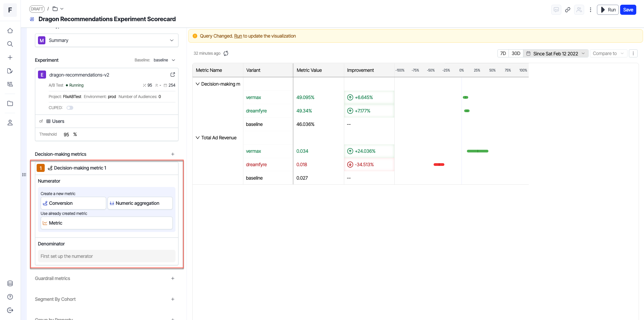Image resolution: width=644 pixels, height=320 pixels.
Task: Click the plus create icon in sidebar
Action: pyautogui.click(x=10, y=57)
